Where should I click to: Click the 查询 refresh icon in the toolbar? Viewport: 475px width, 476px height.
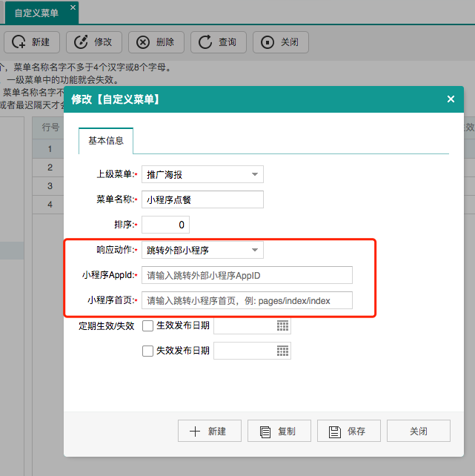[x=206, y=42]
